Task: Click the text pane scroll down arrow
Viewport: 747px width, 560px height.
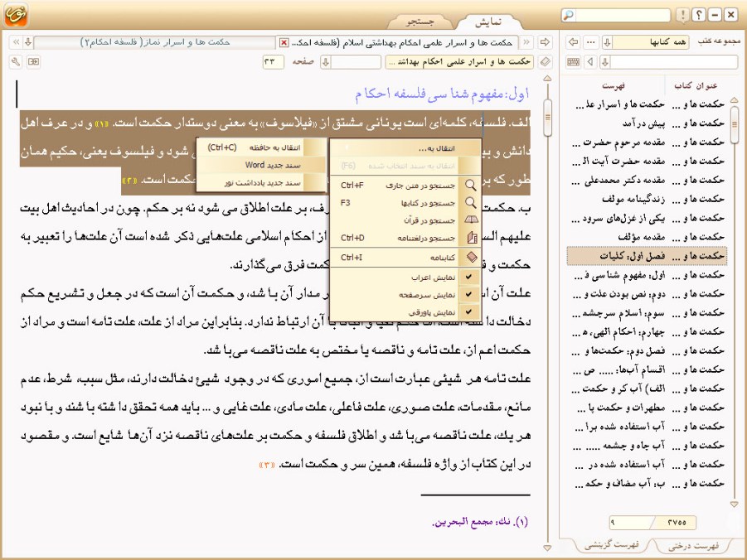Action: pyautogui.click(x=547, y=548)
